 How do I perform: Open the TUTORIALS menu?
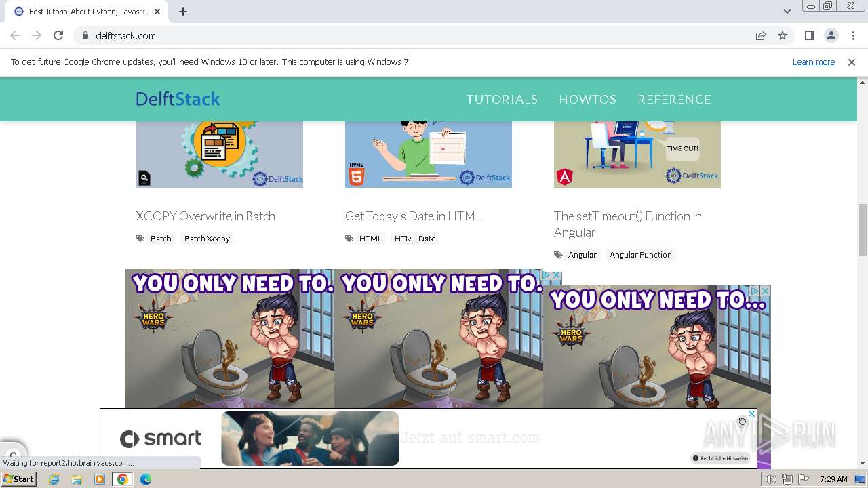coord(502,99)
